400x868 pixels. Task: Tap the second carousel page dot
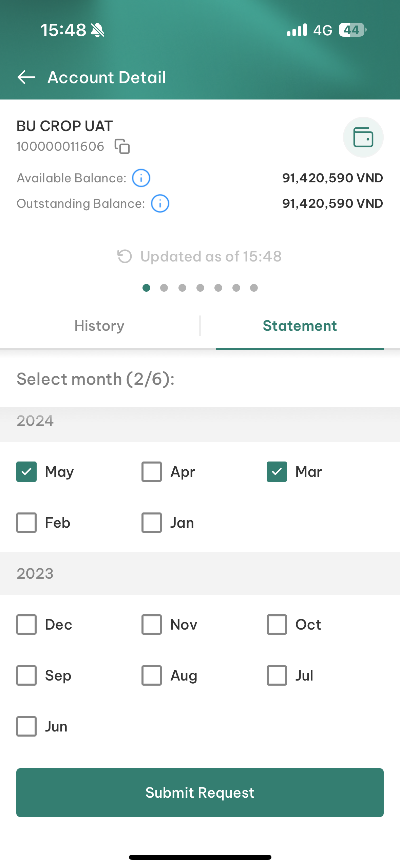click(164, 288)
